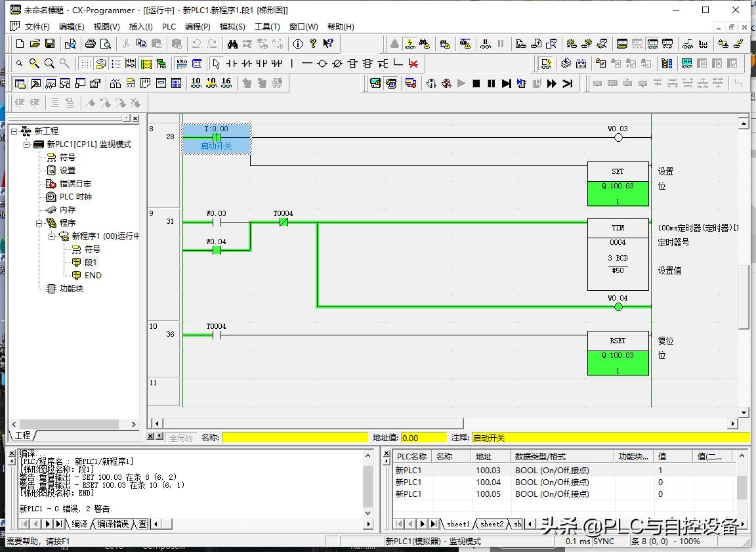The image size is (756, 552).
Task: Select 功能块 tree item
Action: 71,288
